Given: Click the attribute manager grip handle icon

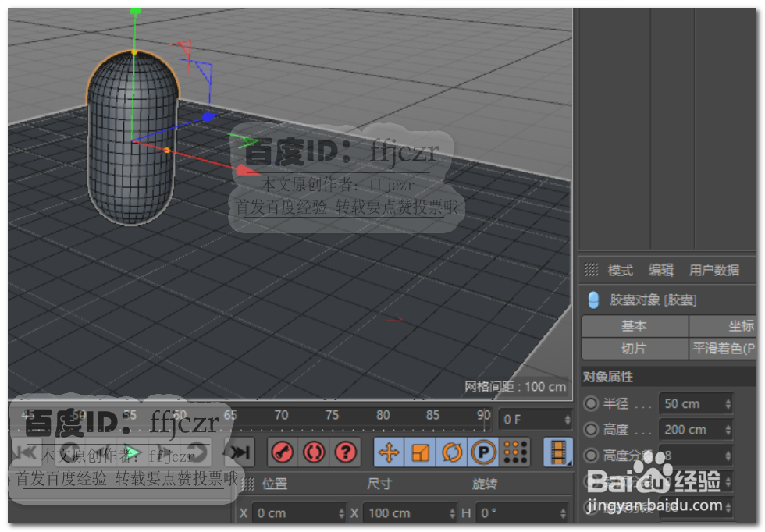Looking at the screenshot, I should click(x=592, y=270).
